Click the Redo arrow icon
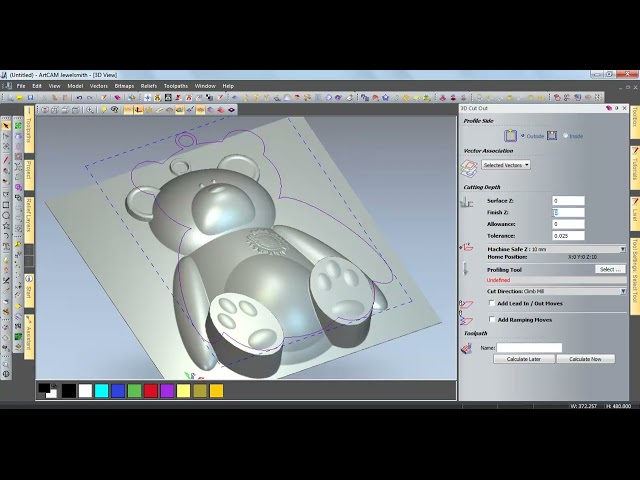Viewport: 640px width, 480px height. (x=89, y=98)
